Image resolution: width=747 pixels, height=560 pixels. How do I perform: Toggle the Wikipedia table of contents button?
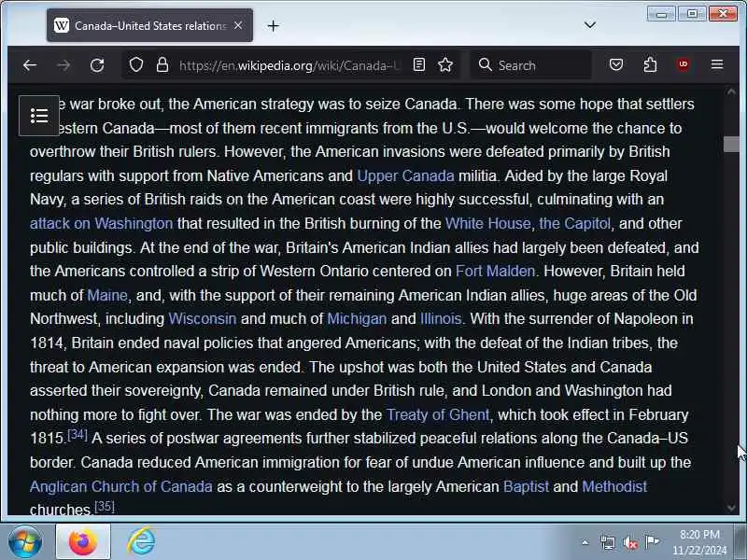click(39, 116)
